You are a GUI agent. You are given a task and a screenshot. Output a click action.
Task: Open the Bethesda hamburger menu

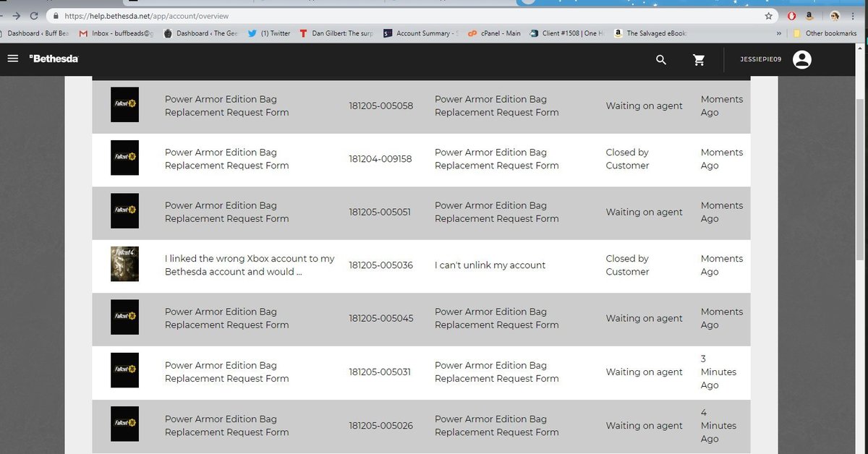click(12, 59)
